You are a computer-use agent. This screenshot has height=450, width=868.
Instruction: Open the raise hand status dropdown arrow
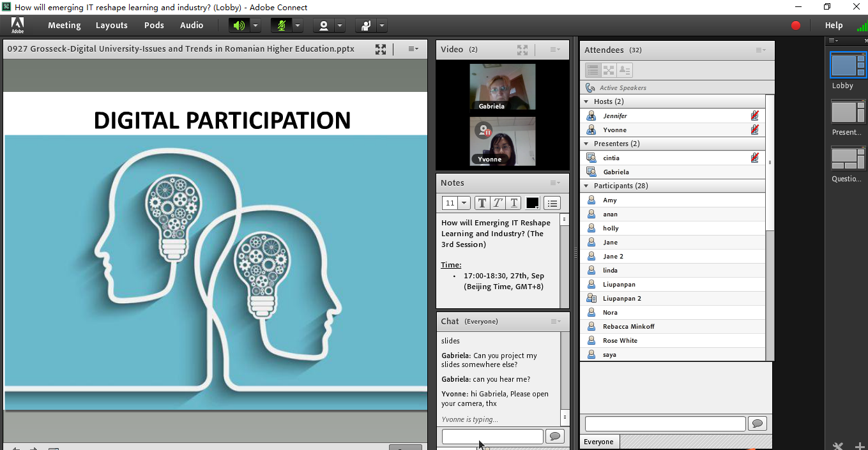pyautogui.click(x=382, y=26)
